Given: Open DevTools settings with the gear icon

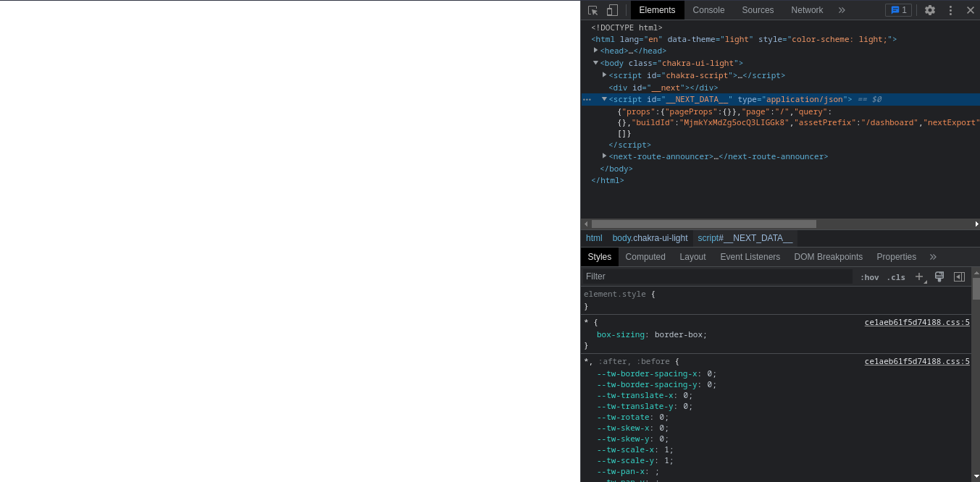Looking at the screenshot, I should (x=929, y=10).
